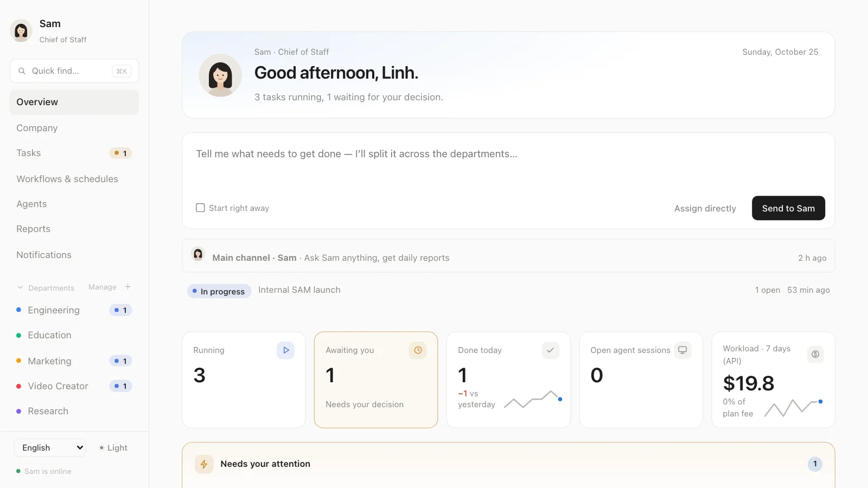Click the sun icon for the Light theme

(101, 448)
